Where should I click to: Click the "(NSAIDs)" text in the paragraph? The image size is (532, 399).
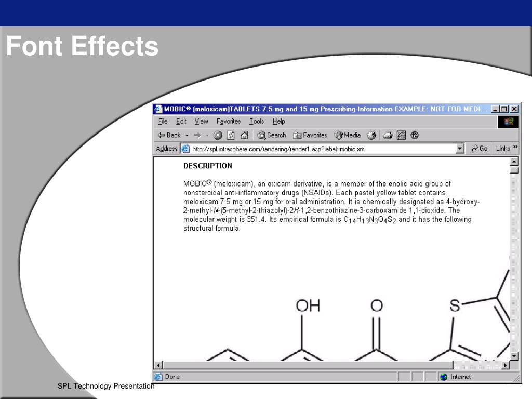tap(316, 193)
